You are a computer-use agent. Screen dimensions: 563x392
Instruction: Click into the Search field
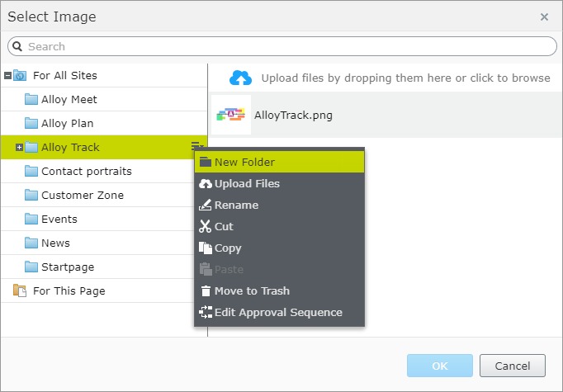(281, 47)
